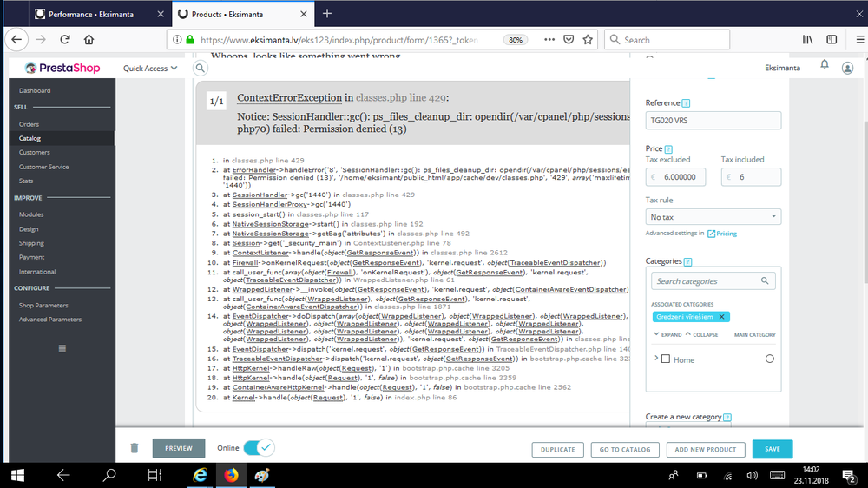Viewport: 868px width, 488px height.
Task: Open Windows Task View
Action: pos(155,475)
